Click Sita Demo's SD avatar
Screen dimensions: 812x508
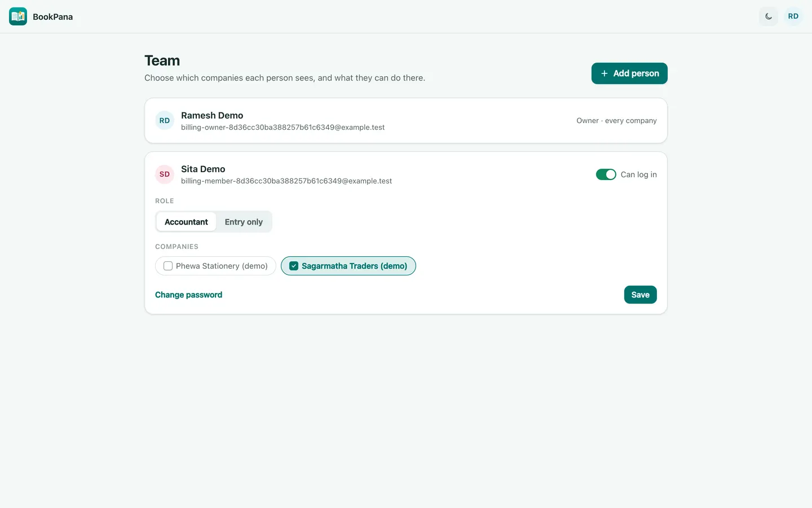click(165, 174)
